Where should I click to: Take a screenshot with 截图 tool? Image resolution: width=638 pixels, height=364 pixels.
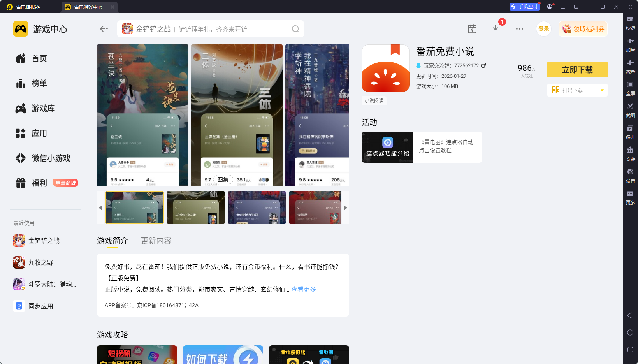(x=630, y=111)
